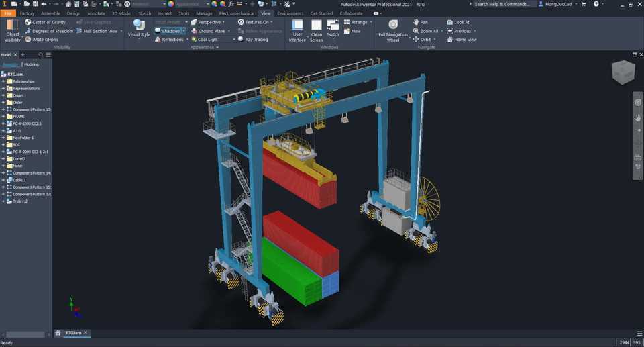Open the User Interface options
The width and height of the screenshot is (644, 347).
(297, 31)
